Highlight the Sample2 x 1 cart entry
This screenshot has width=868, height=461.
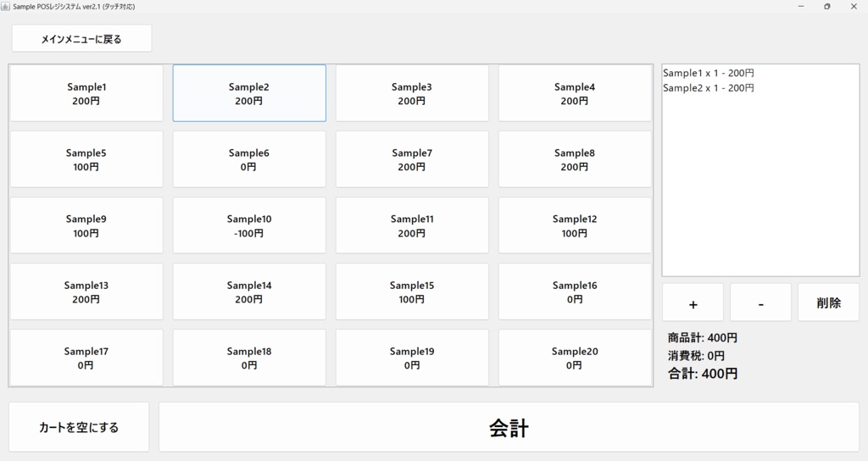pos(709,88)
